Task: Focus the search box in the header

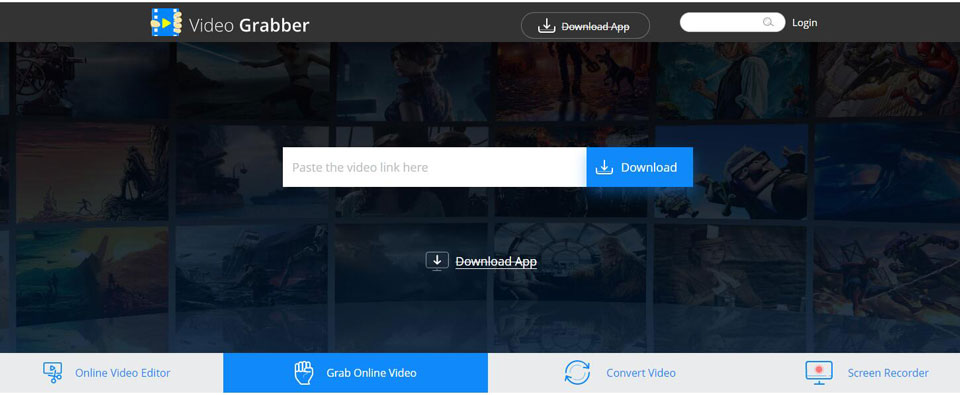Action: click(x=732, y=23)
